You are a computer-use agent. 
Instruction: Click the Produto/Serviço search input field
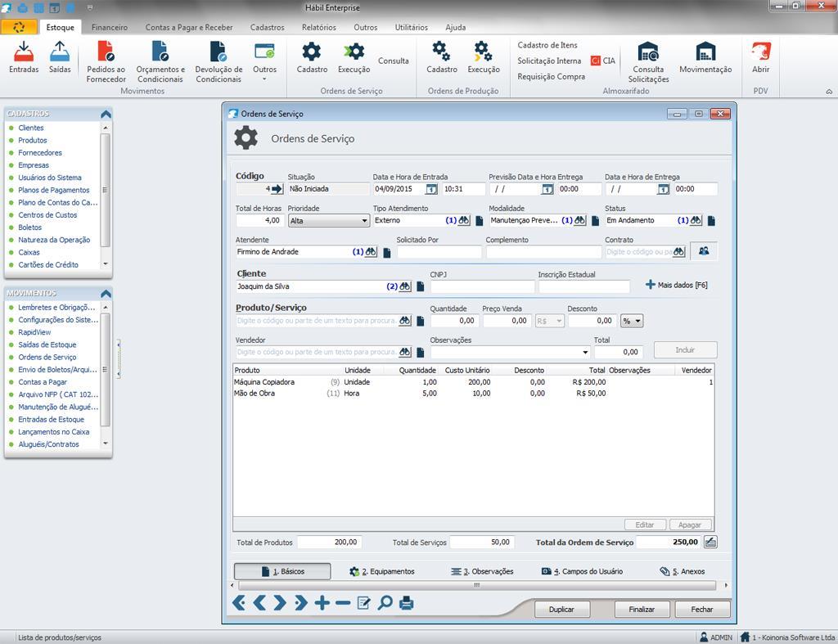pyautogui.click(x=317, y=322)
